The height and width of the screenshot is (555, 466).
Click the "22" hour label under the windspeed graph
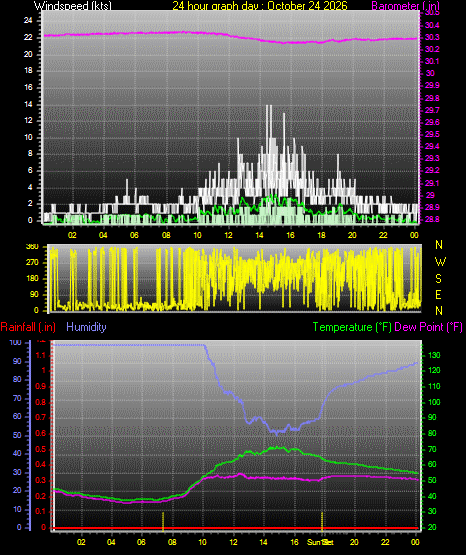[x=383, y=235]
